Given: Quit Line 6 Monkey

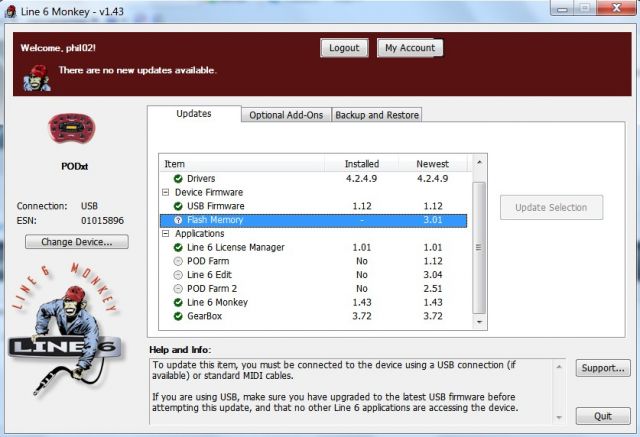Looking at the screenshot, I should (x=603, y=415).
